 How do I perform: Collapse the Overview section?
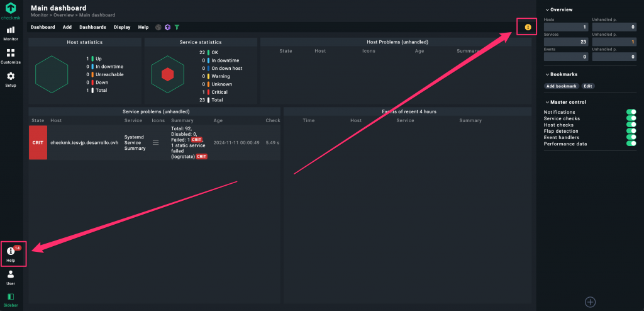coord(547,9)
